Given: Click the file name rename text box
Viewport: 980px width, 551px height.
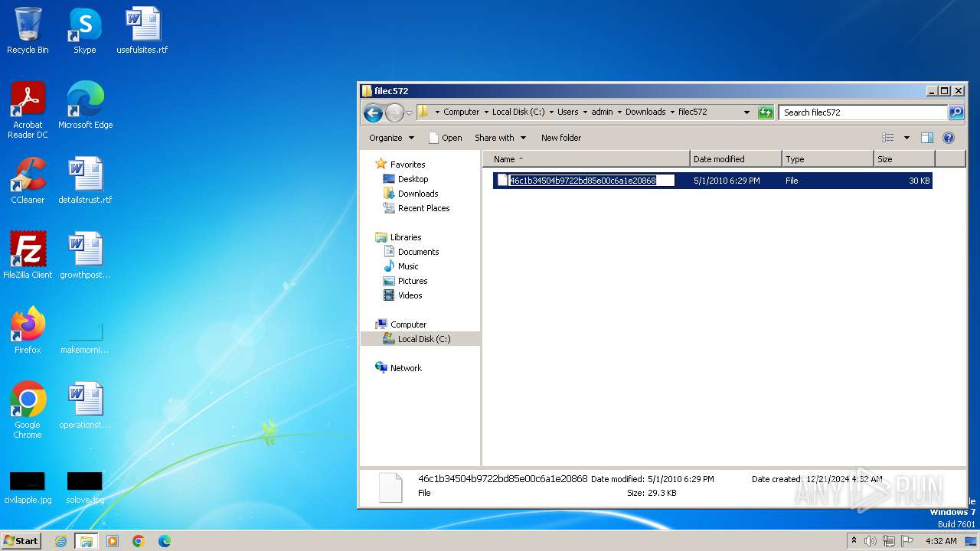Looking at the screenshot, I should point(591,181).
